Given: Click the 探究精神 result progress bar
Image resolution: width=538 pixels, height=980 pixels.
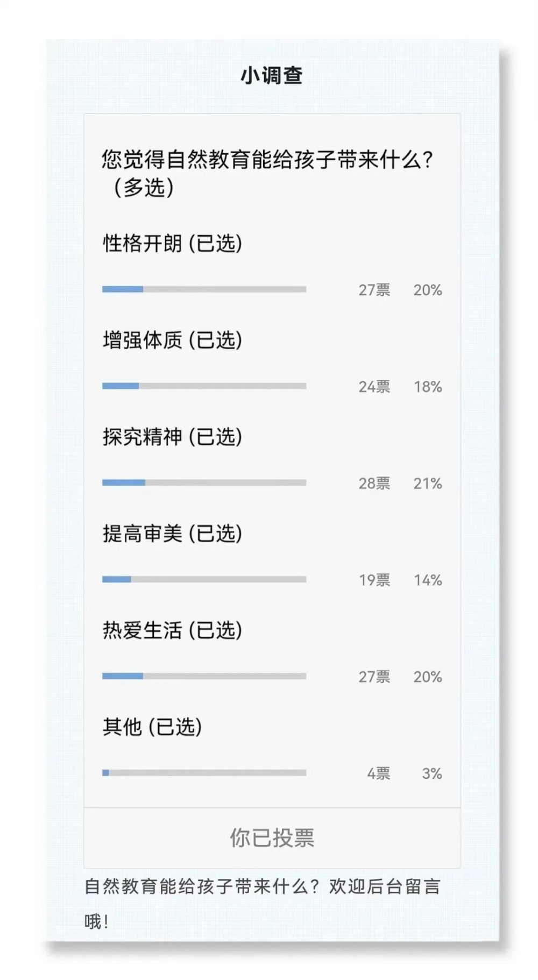Looking at the screenshot, I should pyautogui.click(x=204, y=483).
